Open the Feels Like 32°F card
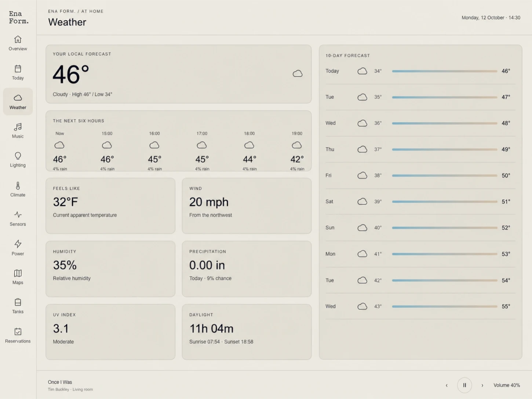This screenshot has height=399, width=532. coord(110,206)
